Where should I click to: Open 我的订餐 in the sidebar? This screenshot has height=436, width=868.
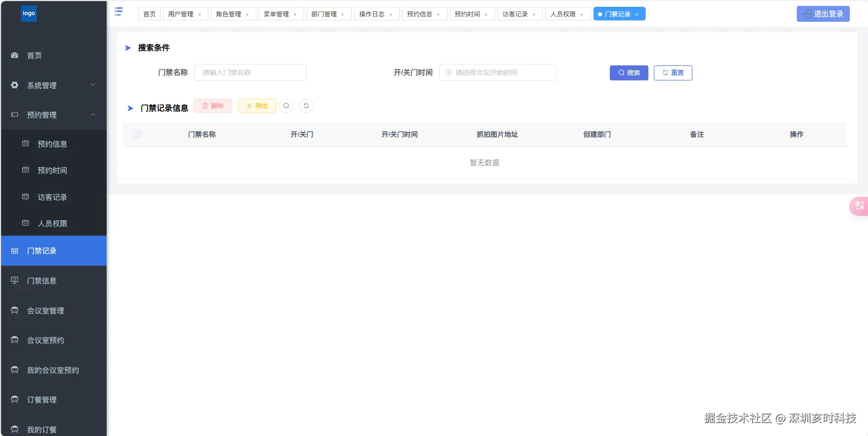coord(54,429)
